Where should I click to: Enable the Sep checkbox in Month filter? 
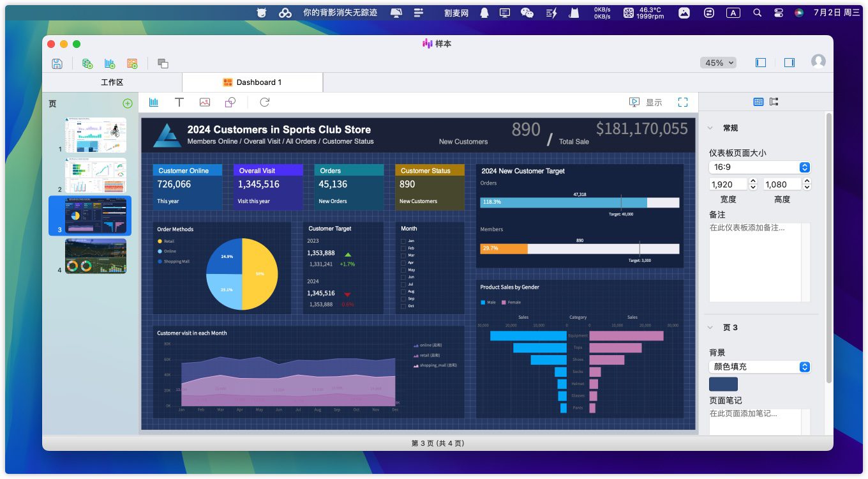point(403,299)
